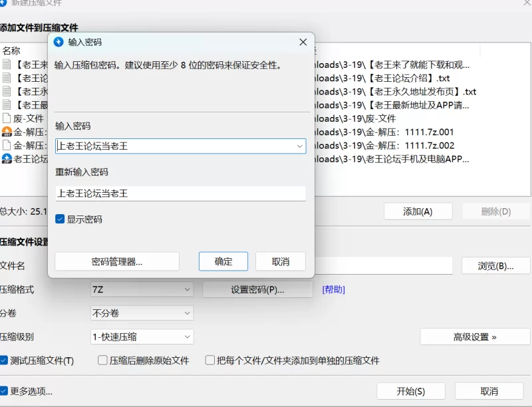Click the text file icon beside 【老王来
Viewport: 532px width, 407px height.
pyautogui.click(x=7, y=65)
